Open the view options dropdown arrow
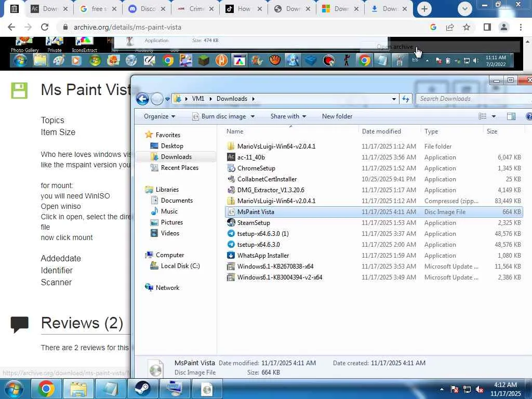 [494, 116]
